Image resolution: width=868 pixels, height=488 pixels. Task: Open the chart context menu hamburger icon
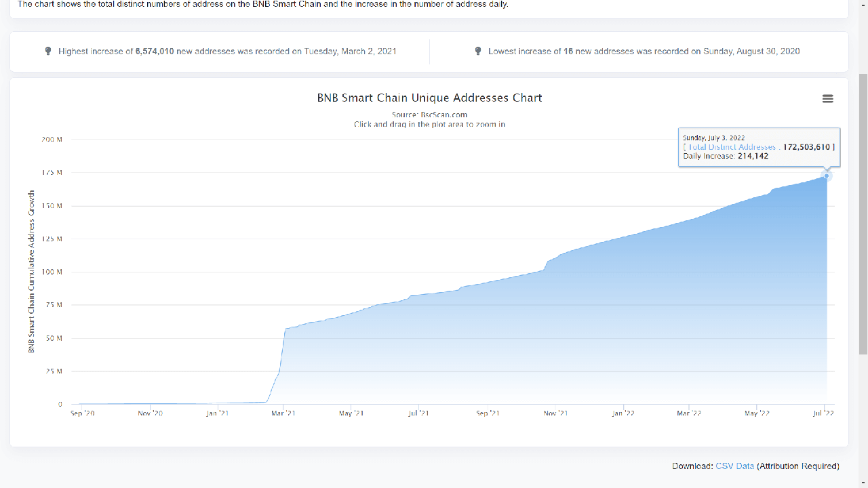click(827, 99)
